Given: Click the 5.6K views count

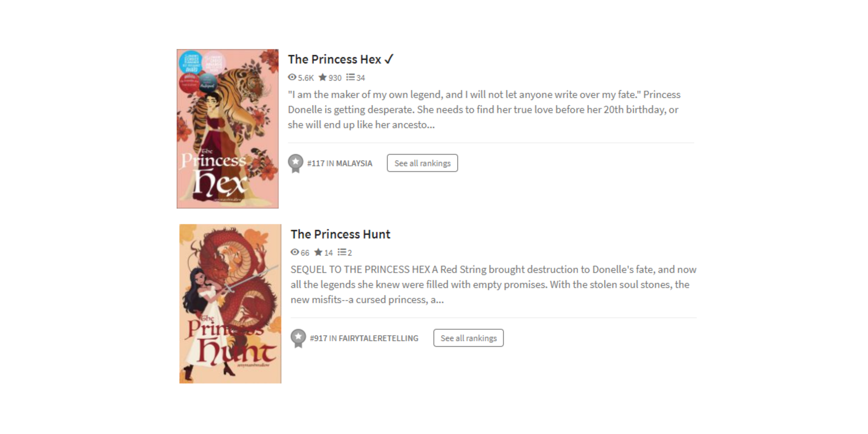Looking at the screenshot, I should [x=306, y=78].
